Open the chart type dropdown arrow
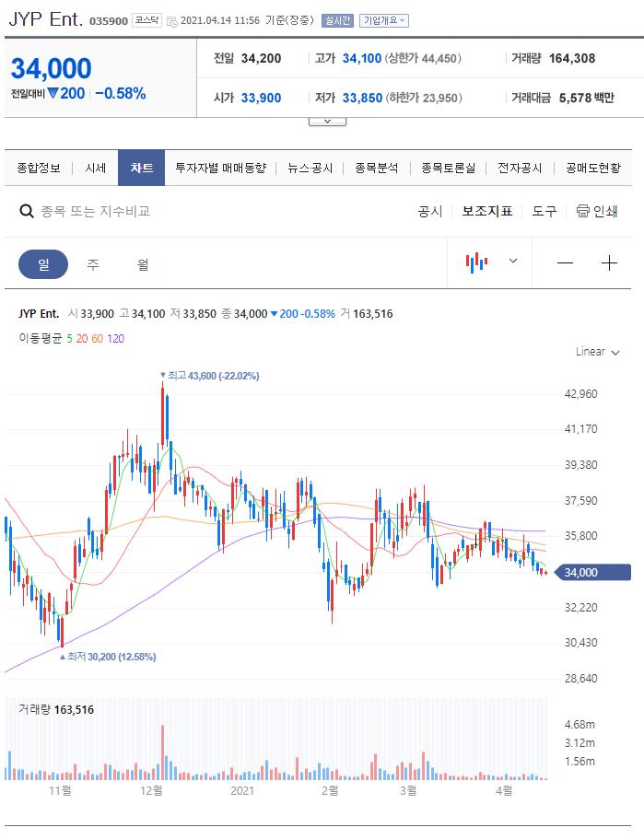Image resolution: width=644 pixels, height=839 pixels. (x=513, y=262)
